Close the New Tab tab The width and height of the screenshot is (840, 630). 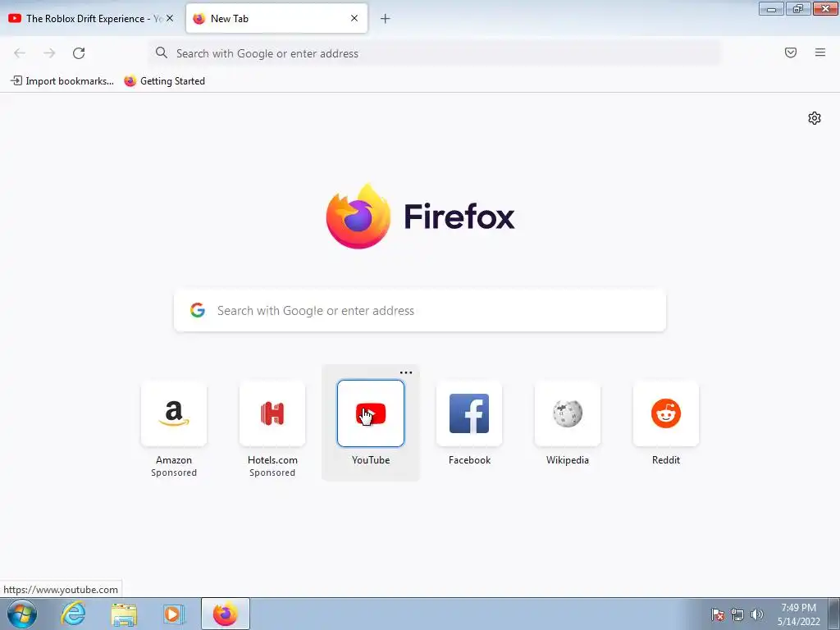click(354, 18)
